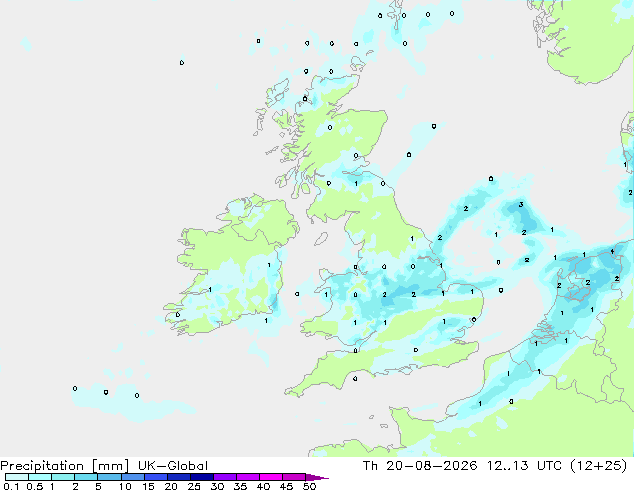Screen dimensions: 634x490
Task: Click the '0.5' legend scale label
Action: point(35,486)
